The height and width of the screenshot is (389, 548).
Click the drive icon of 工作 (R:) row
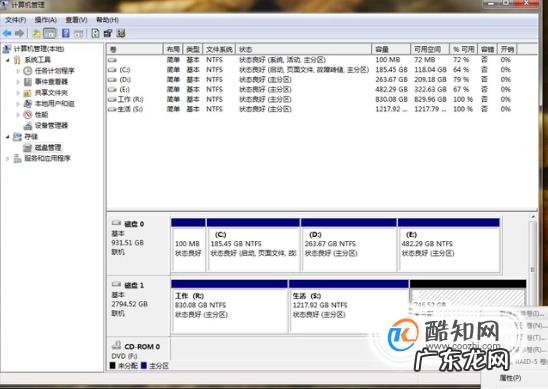(x=112, y=99)
